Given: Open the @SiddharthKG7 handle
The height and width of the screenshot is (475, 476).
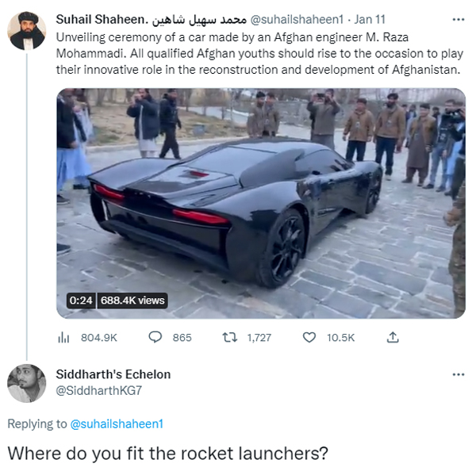Looking at the screenshot, I should pos(99,389).
